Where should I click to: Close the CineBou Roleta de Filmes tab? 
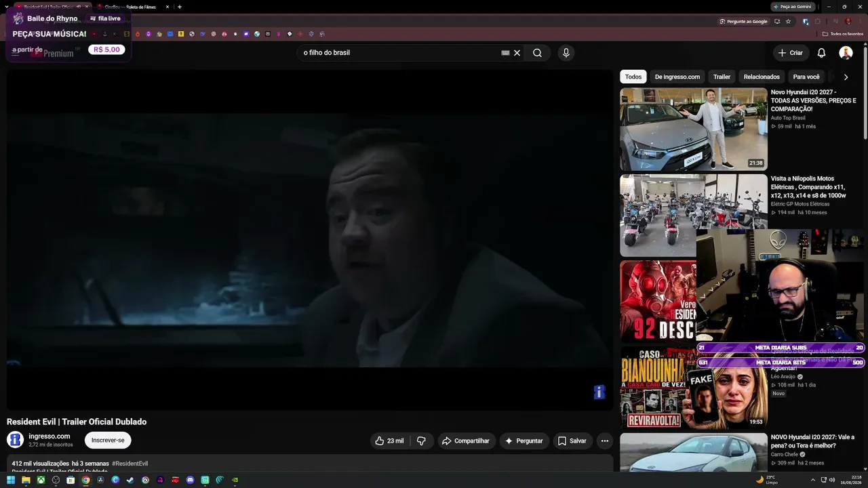167,7
